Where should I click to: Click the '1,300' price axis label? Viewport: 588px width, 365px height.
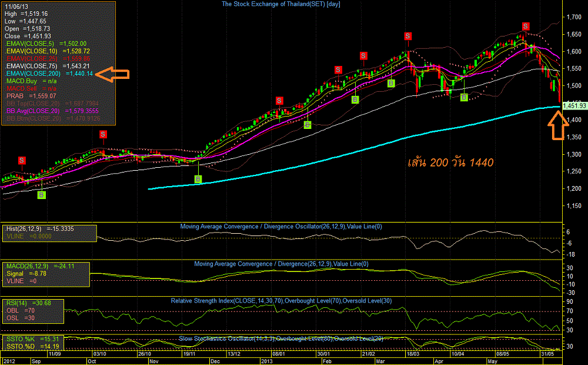click(x=574, y=154)
